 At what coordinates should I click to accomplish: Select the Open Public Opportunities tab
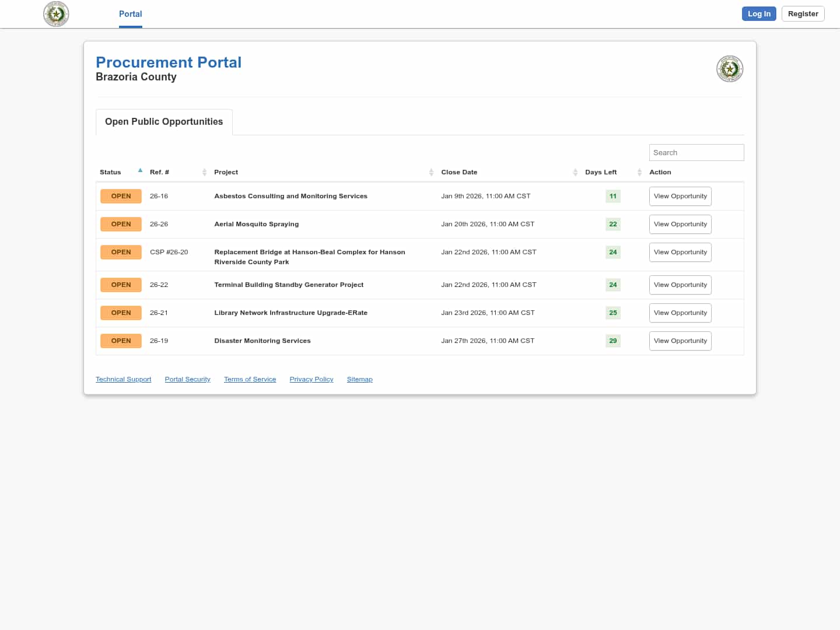point(164,122)
